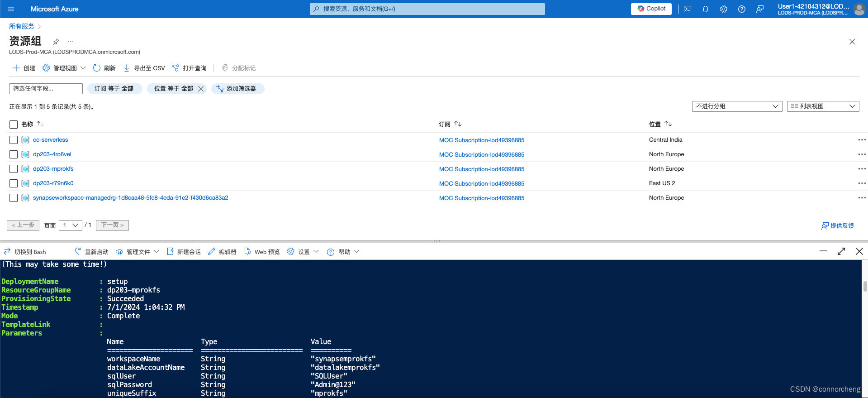Toggle the select all rows checkbox
868x398 pixels.
tap(14, 125)
